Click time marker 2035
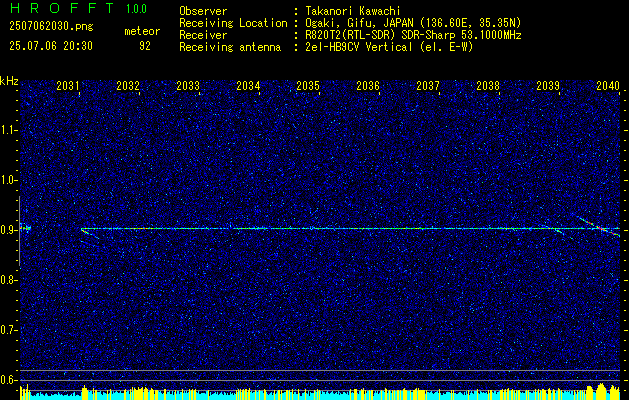This screenshot has width=629, height=400. coord(308,86)
